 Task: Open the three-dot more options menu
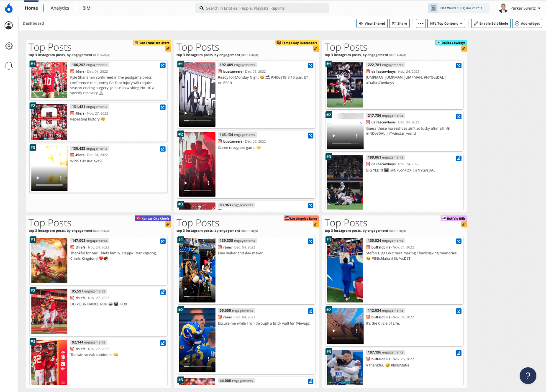tap(420, 23)
